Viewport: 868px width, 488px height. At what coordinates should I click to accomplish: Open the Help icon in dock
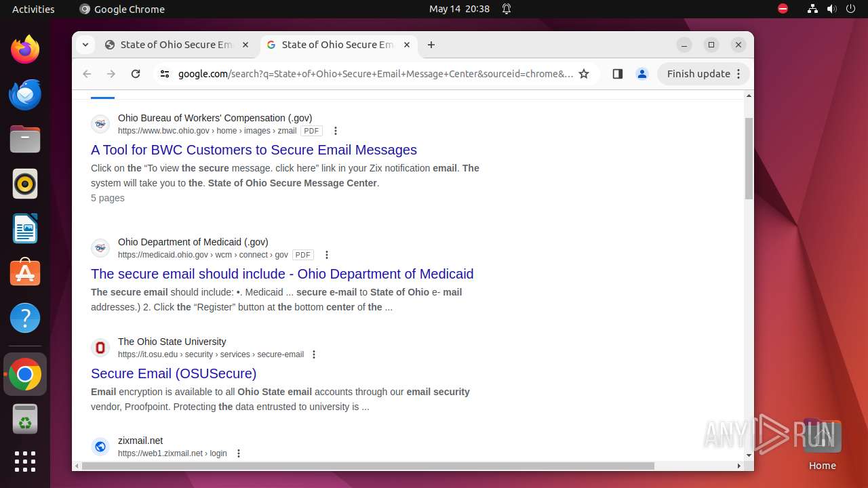25,318
